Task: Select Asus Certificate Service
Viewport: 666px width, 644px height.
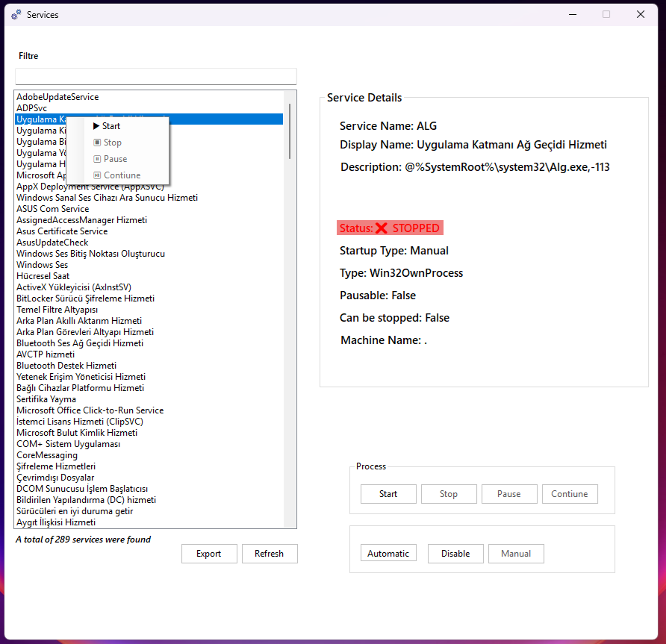Action: coord(149,231)
